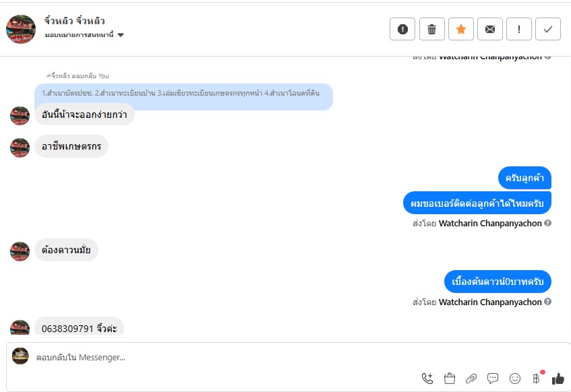Open the shopping bag products icon
The width and height of the screenshot is (571, 392).
(450, 379)
